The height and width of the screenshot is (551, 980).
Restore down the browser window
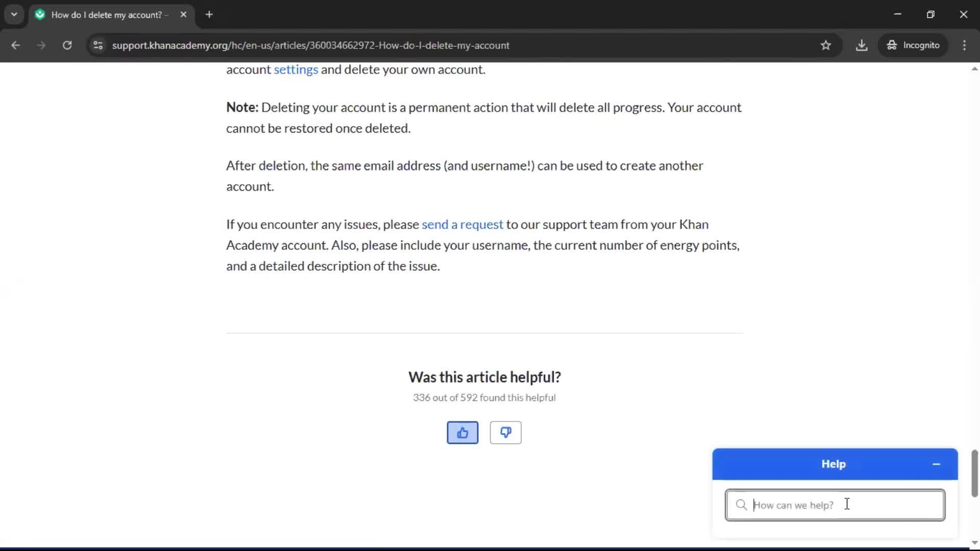[x=930, y=15]
